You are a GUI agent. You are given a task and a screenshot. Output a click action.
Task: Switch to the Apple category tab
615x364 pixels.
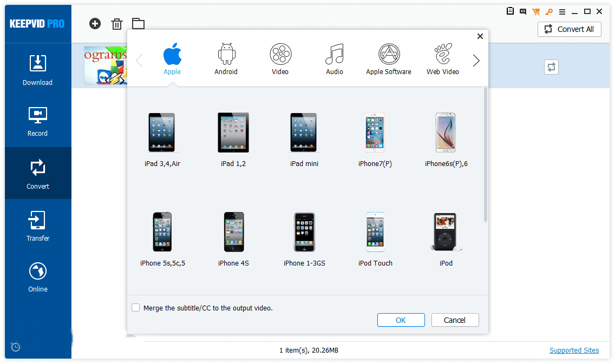172,59
